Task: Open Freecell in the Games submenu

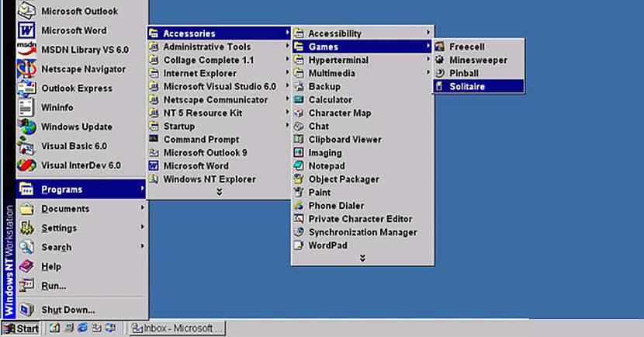Action: pos(479,47)
